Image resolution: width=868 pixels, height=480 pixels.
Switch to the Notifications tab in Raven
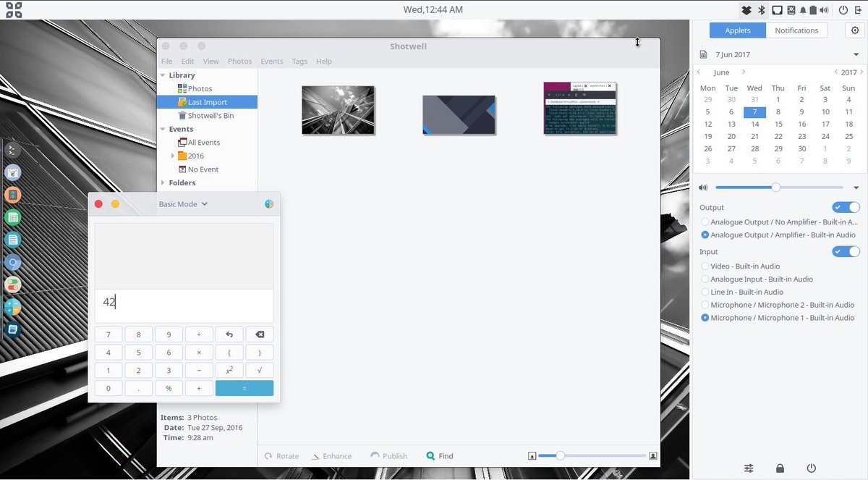coord(796,30)
